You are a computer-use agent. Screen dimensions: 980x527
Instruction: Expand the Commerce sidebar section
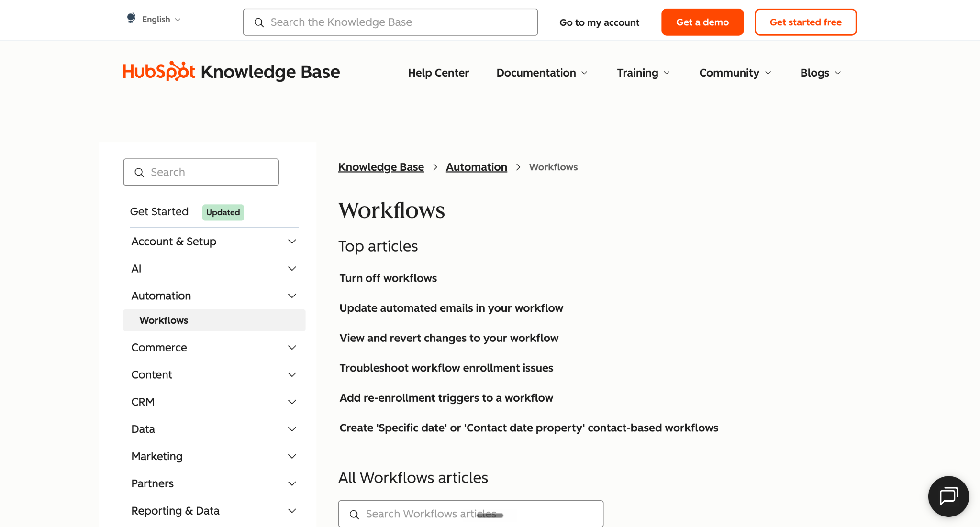(x=214, y=348)
